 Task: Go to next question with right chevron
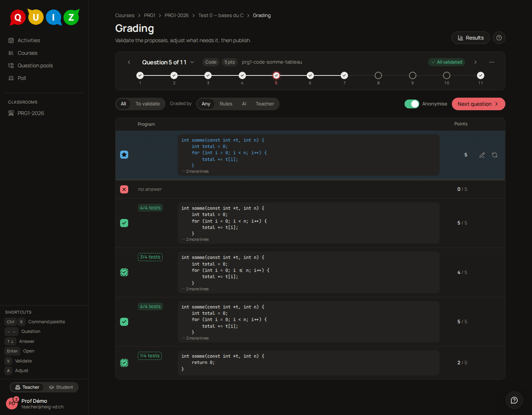(475, 62)
